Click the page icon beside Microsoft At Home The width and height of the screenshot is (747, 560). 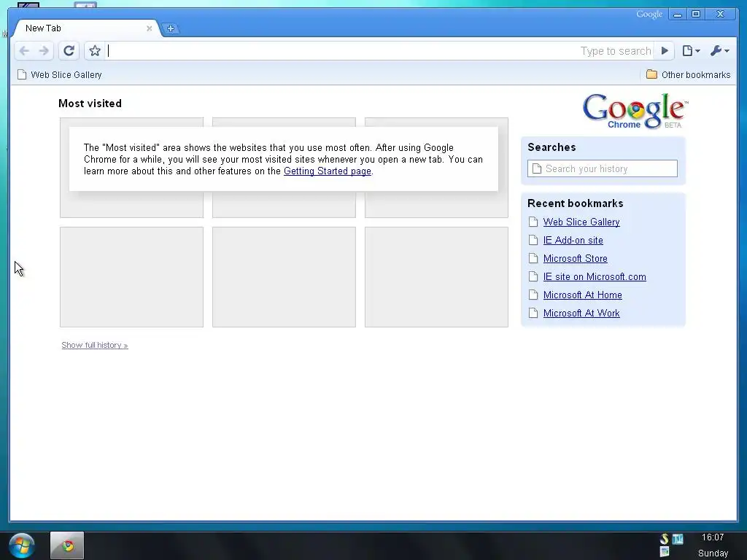533,295
